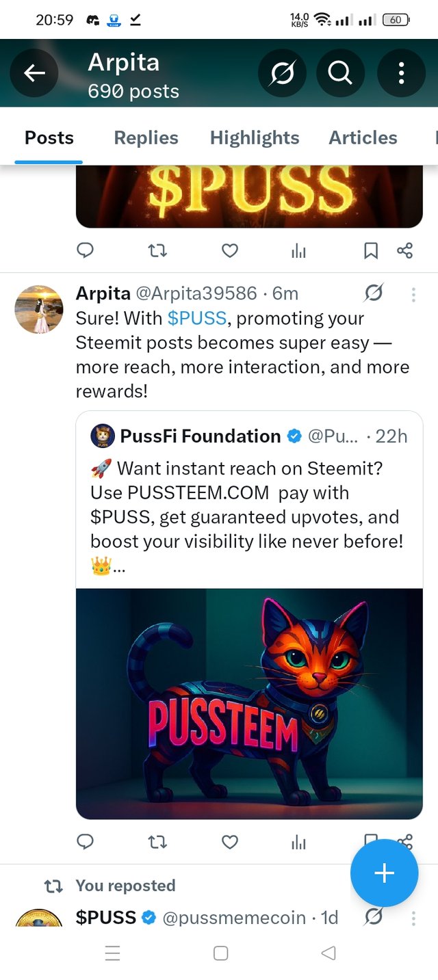The width and height of the screenshot is (438, 980).
Task: Switch to the Highlights tab
Action: pos(255,137)
